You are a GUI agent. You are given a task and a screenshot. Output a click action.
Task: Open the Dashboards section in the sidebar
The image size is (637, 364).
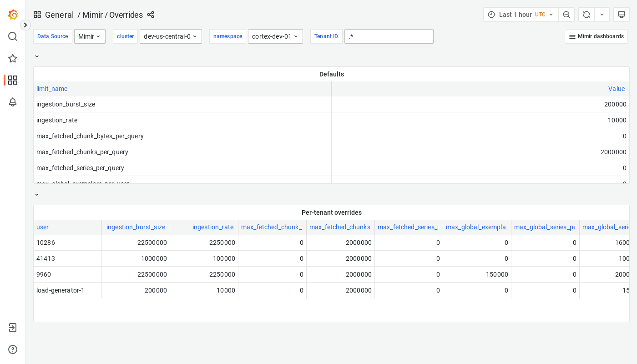click(x=13, y=80)
